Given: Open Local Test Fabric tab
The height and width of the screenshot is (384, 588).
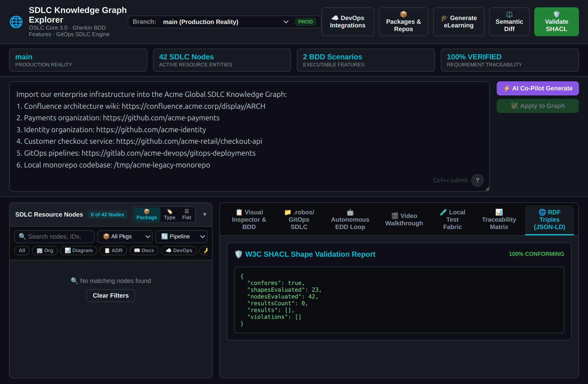Looking at the screenshot, I should click(x=452, y=220).
